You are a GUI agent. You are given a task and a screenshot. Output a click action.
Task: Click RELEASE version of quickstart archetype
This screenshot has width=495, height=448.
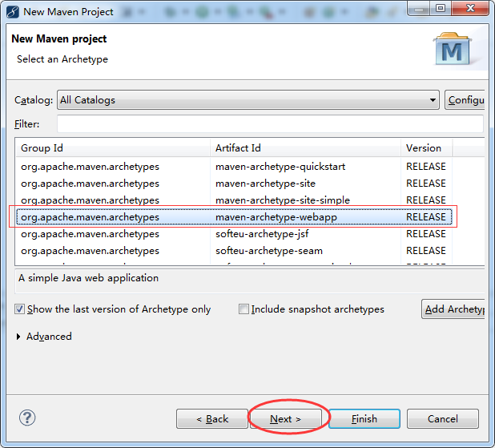(426, 167)
